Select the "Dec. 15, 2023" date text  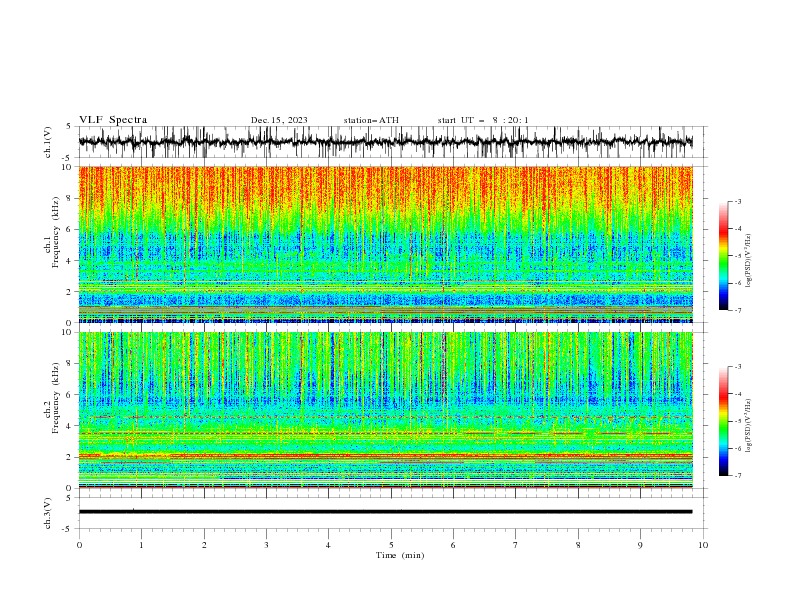coord(279,120)
